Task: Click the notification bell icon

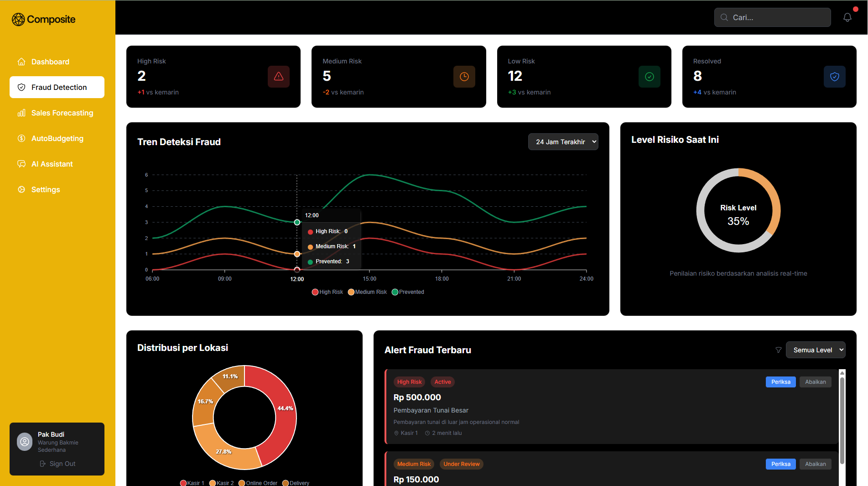Action: (x=847, y=17)
